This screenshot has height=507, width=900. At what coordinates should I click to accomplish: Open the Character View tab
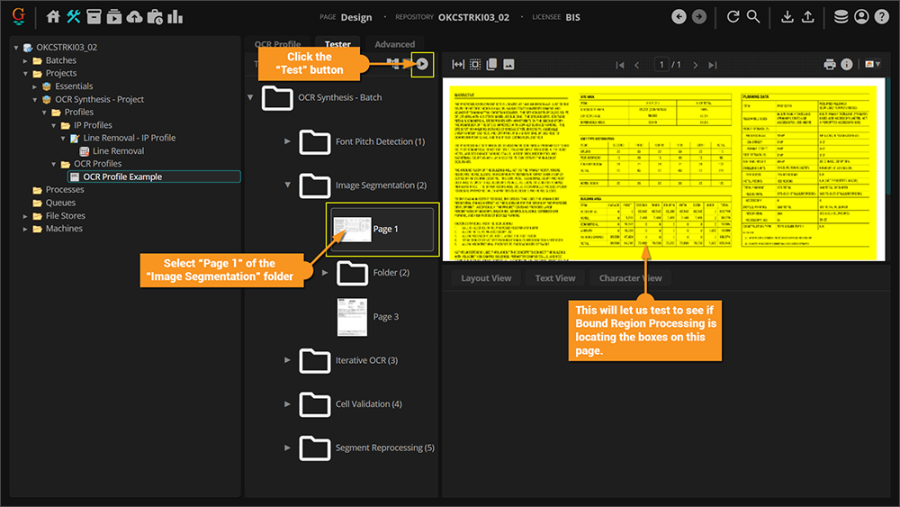(630, 278)
